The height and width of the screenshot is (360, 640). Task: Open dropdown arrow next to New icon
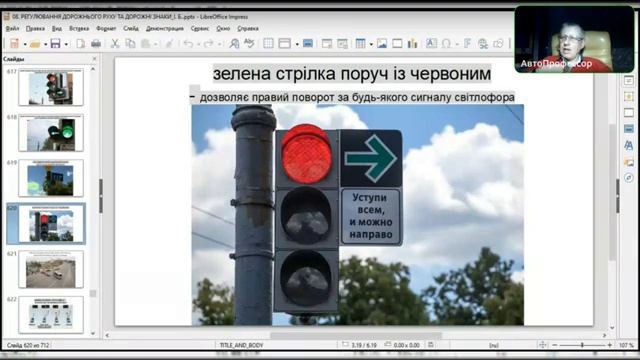point(24,44)
